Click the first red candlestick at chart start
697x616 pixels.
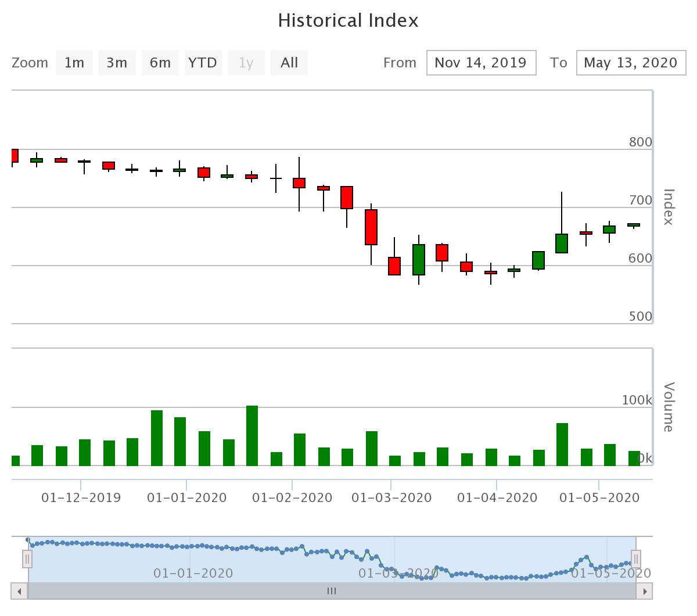click(15, 156)
